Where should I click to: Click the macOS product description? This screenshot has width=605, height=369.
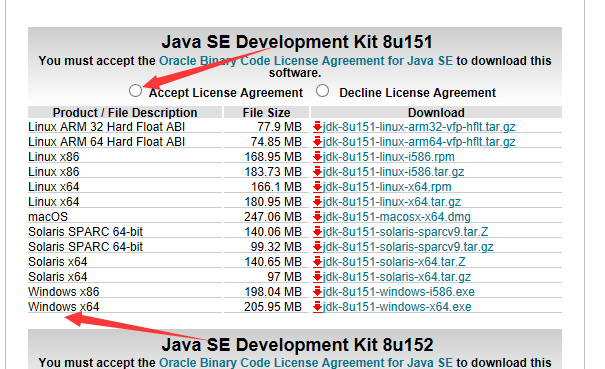click(x=48, y=217)
